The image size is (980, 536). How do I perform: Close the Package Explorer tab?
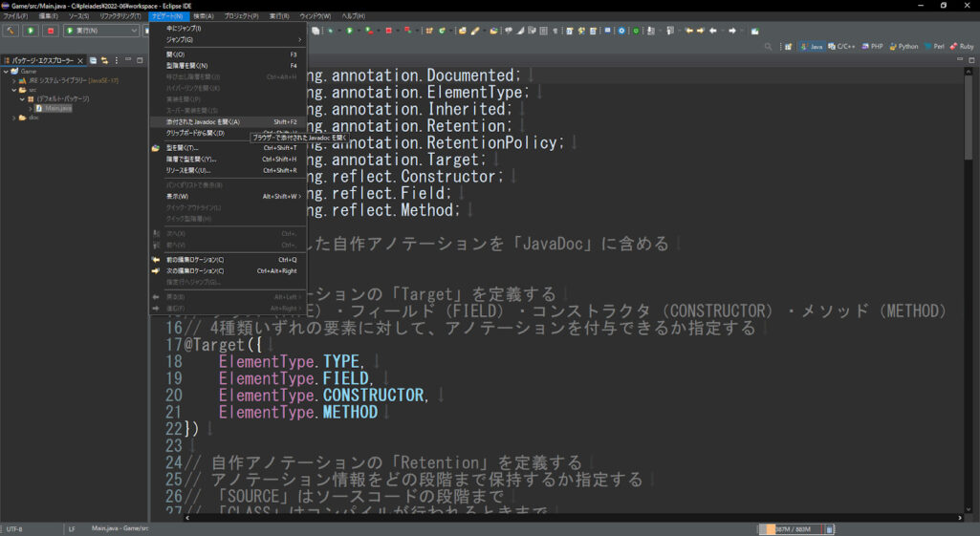pos(80,60)
